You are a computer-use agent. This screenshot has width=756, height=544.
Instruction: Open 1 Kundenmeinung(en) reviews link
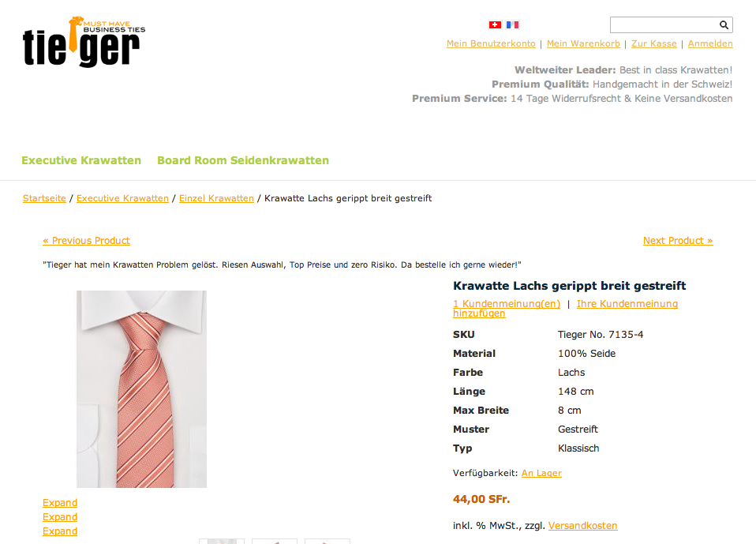507,304
